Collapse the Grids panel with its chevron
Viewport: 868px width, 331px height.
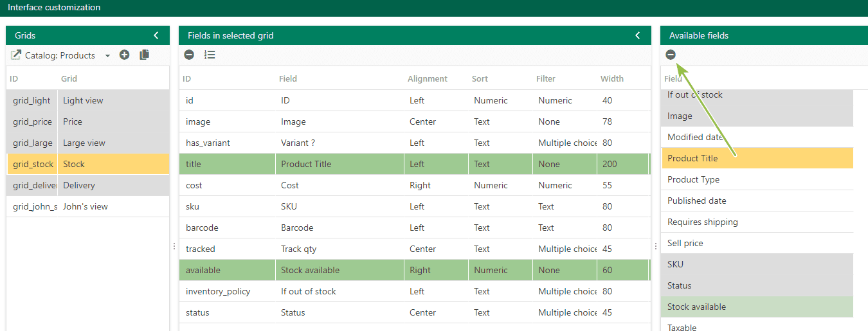156,35
